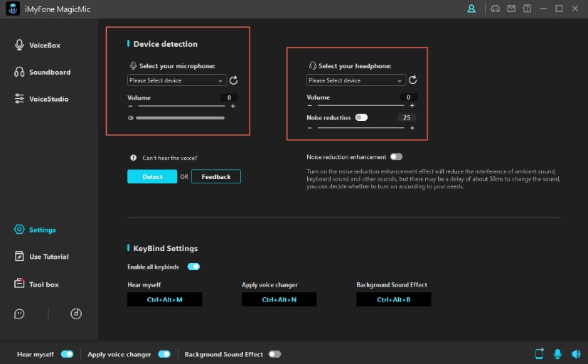Image resolution: width=588 pixels, height=364 pixels.
Task: Click the microphone volume value field
Action: tap(229, 97)
